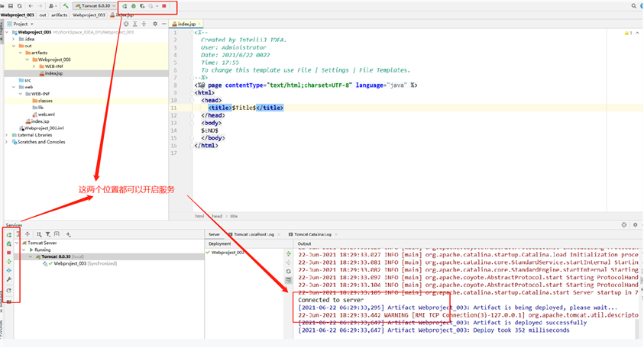
Task: Open Project panel settings gear
Action: [154, 24]
